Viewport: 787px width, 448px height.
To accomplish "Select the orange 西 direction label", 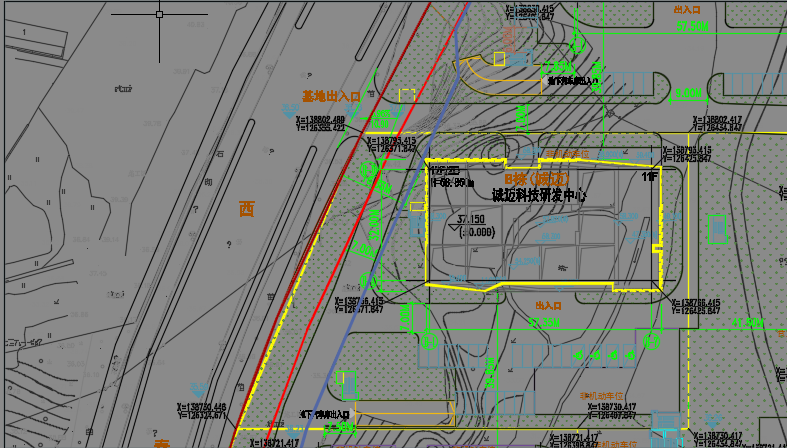I will coord(246,209).
